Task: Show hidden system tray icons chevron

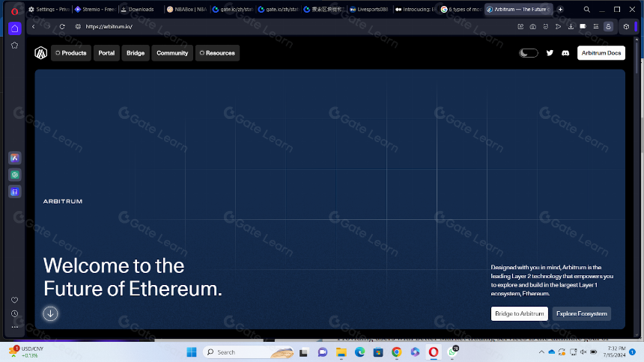Action: (541, 352)
